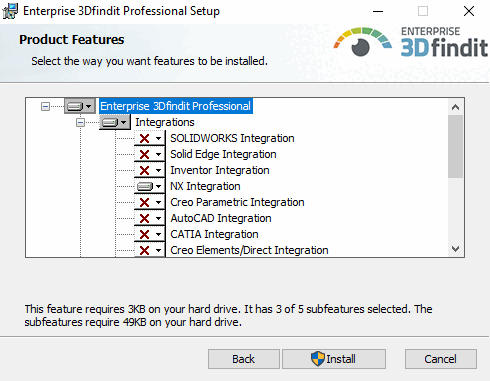
Task: Open feature dropdown for Creo Parametric Integration
Action: 150,202
